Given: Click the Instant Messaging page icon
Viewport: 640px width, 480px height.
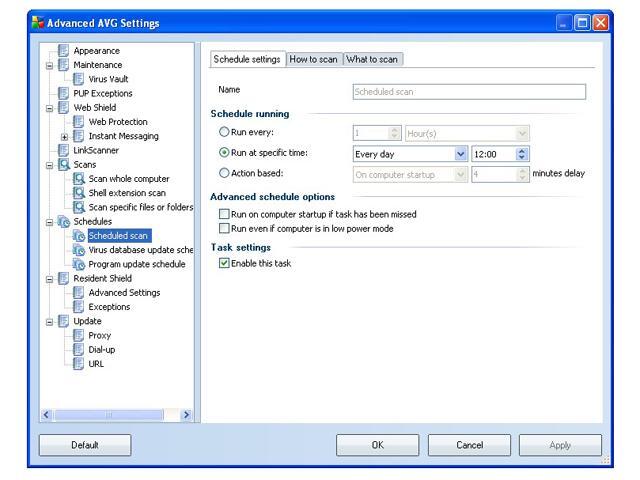Looking at the screenshot, I should tap(78, 136).
